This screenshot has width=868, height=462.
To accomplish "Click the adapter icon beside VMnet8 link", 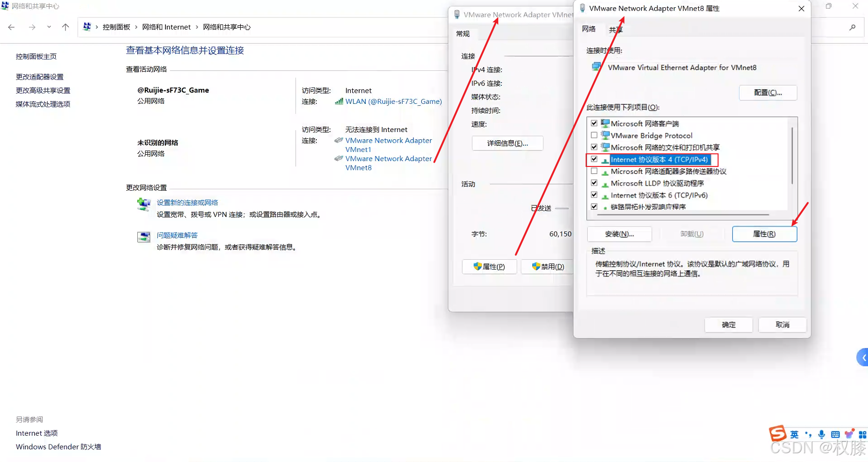I will (339, 158).
